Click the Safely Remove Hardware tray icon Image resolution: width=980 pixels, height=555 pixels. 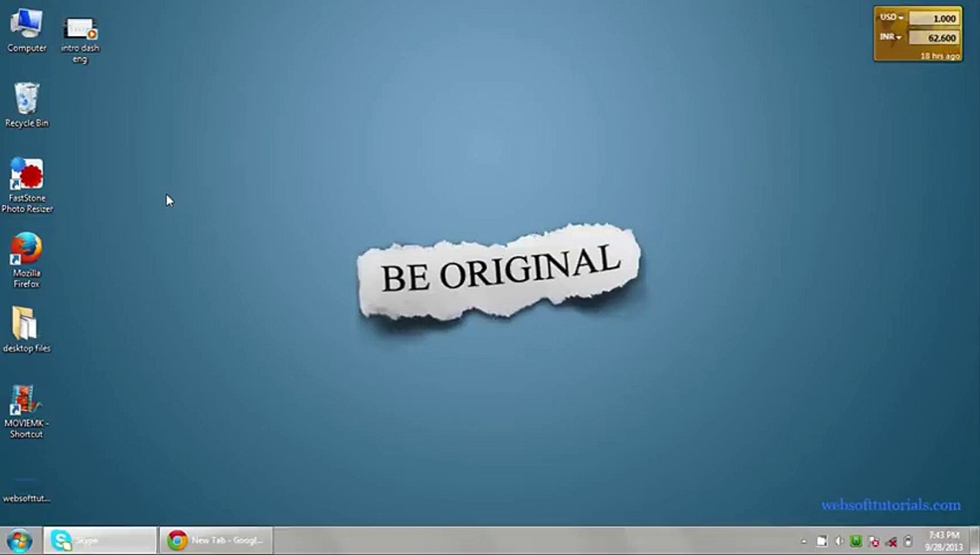click(908, 541)
